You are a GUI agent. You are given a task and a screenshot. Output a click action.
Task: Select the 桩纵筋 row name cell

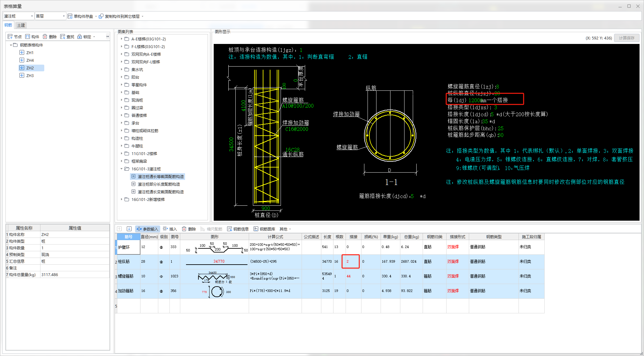pyautogui.click(x=129, y=262)
